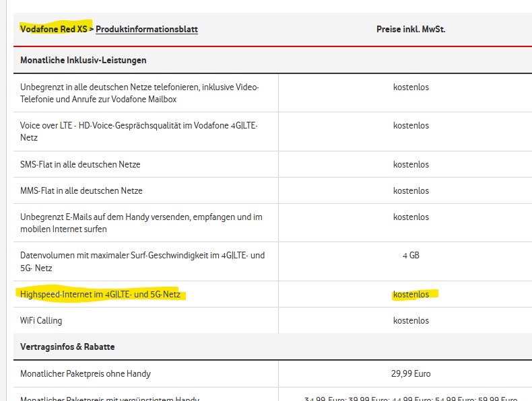Click 'kostenlos' in the SMS-Flat row

tap(411, 164)
